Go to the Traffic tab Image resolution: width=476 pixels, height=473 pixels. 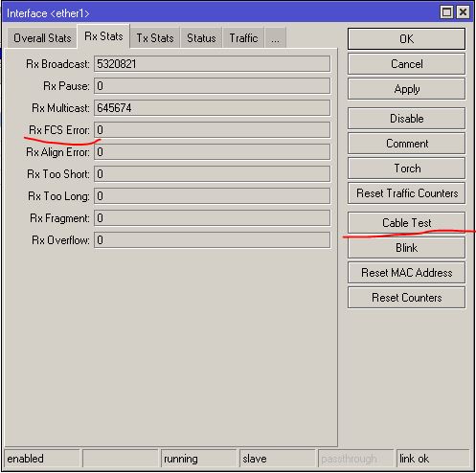pos(243,38)
